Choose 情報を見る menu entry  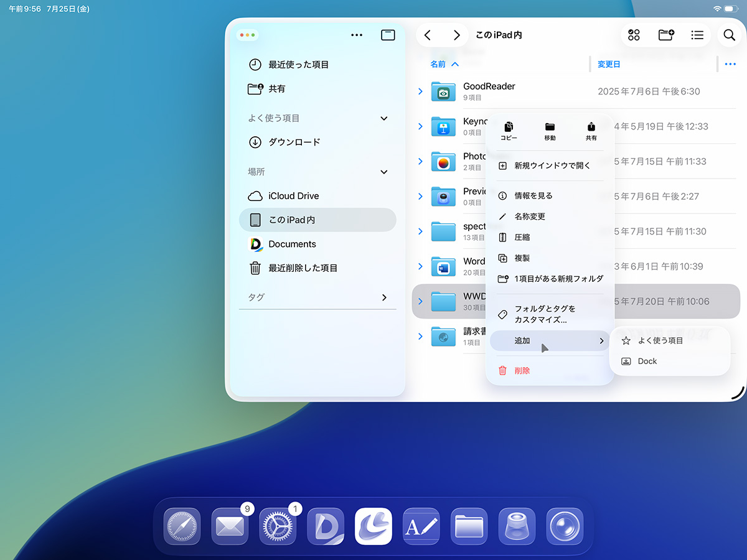click(550, 196)
